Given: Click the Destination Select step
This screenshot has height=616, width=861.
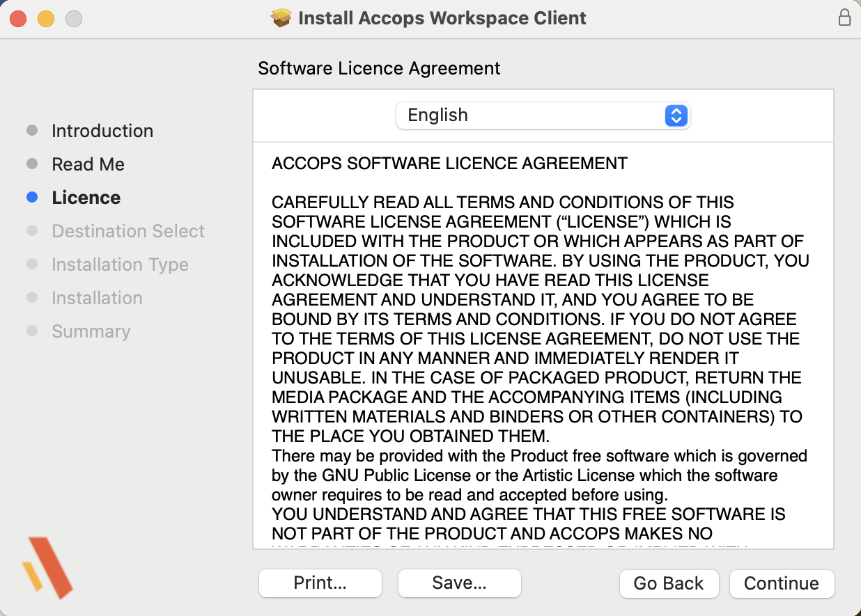Looking at the screenshot, I should point(128,231).
